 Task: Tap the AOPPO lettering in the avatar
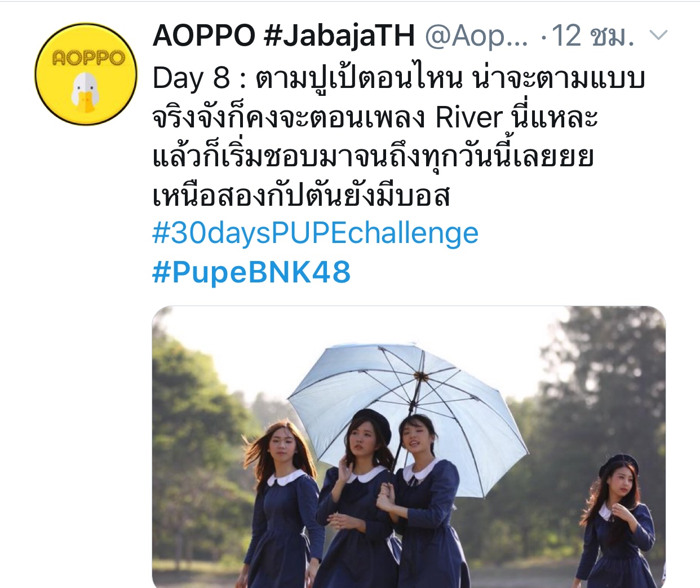[x=87, y=58]
